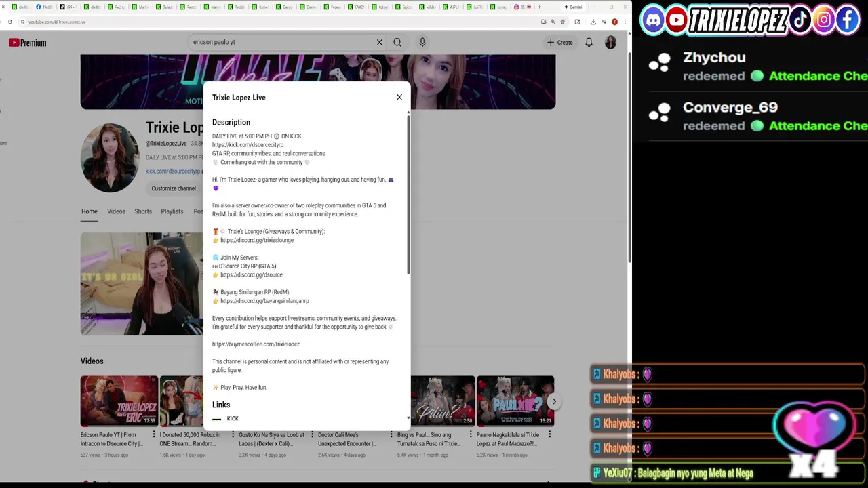Click the browser address bar URL
This screenshot has width=868, height=488.
57,22
